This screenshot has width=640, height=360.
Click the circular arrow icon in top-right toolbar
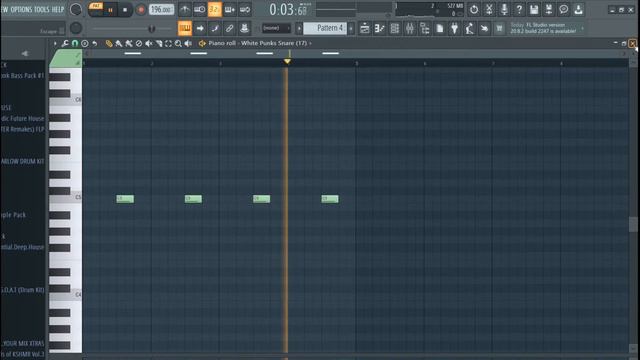point(473,9)
